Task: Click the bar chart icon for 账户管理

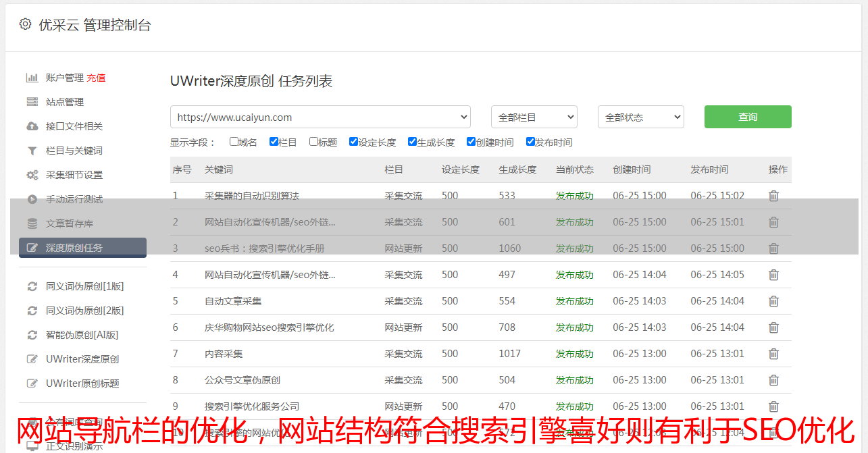Action: 32,78
